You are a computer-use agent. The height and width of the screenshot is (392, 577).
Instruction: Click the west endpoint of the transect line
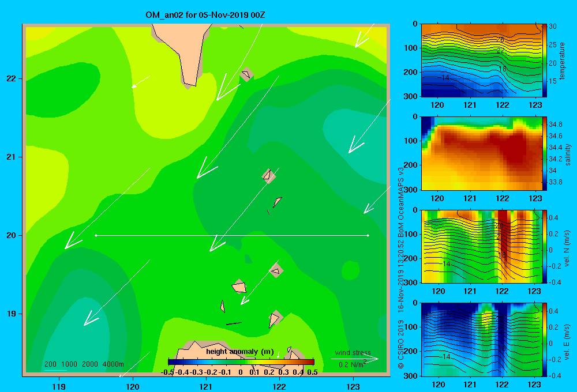click(96, 235)
